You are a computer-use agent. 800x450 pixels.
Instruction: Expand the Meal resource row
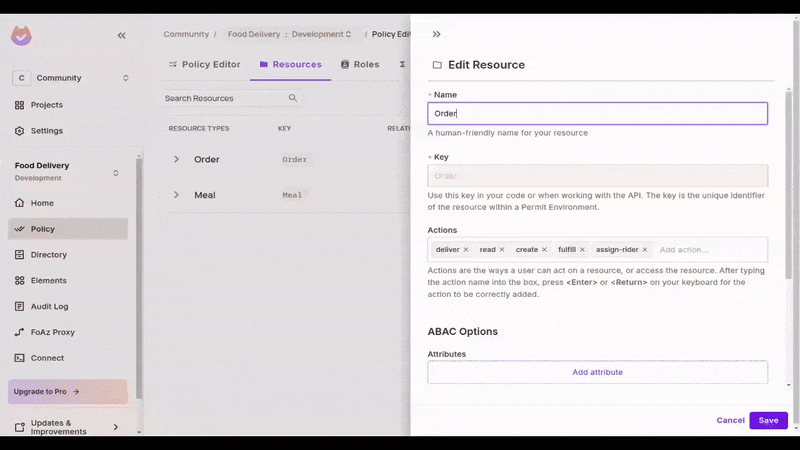[x=177, y=195]
